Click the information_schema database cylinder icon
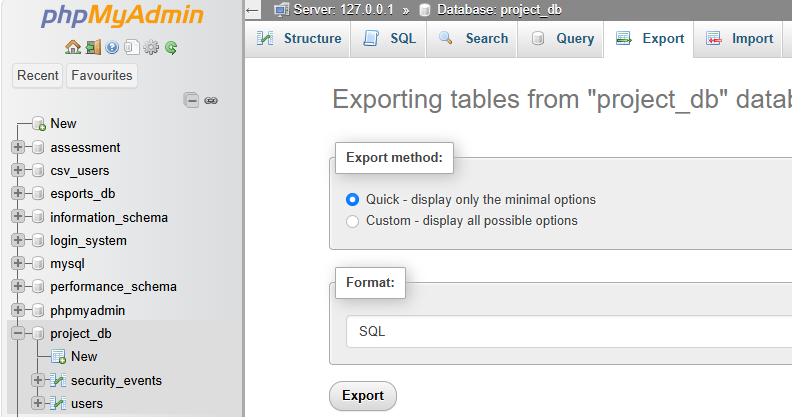The image size is (792, 417). coord(38,217)
